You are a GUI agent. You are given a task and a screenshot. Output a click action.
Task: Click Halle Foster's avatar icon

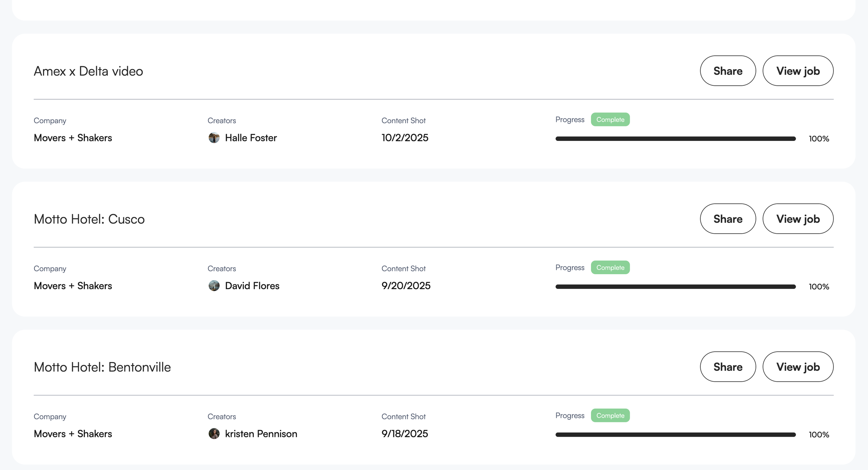[214, 138]
